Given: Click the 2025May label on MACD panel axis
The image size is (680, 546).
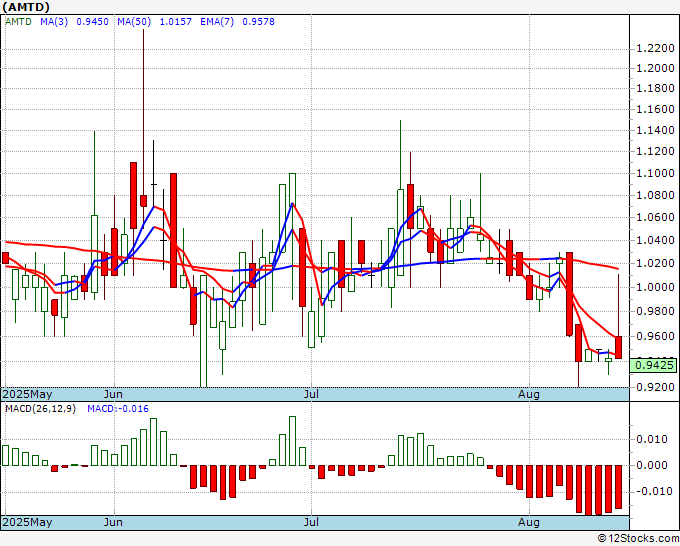Looking at the screenshot, I should pyautogui.click(x=27, y=522).
